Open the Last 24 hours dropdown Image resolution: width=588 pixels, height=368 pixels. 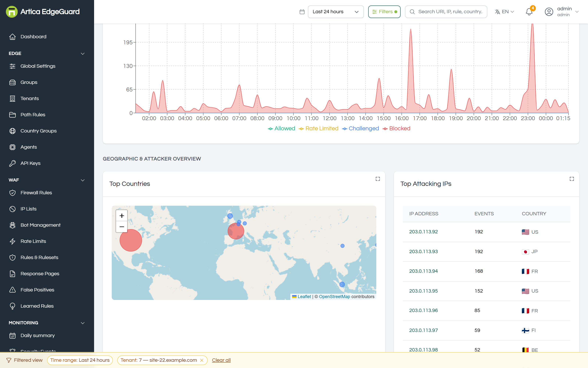coord(336,12)
